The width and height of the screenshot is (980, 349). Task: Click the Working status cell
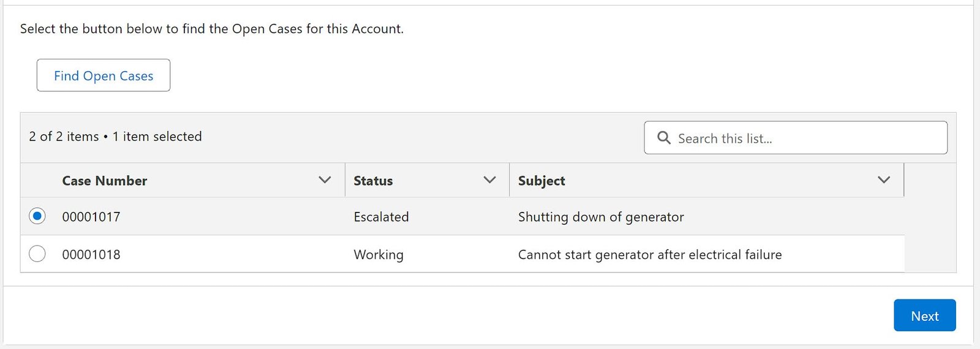(379, 255)
